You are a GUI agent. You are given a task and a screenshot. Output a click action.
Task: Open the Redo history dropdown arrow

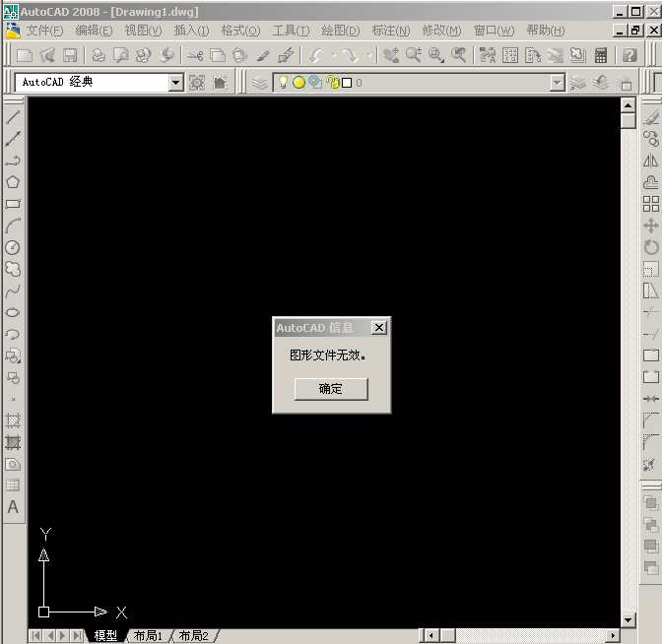click(368, 55)
